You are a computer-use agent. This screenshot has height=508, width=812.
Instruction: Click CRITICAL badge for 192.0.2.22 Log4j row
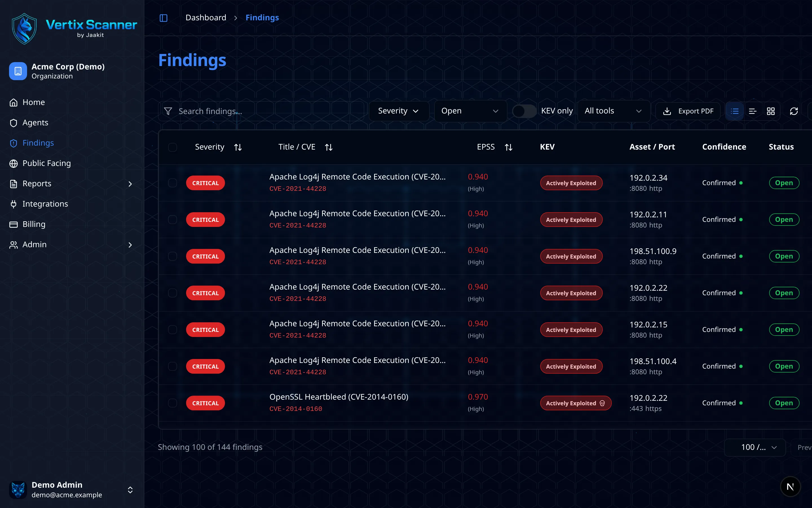tap(205, 293)
